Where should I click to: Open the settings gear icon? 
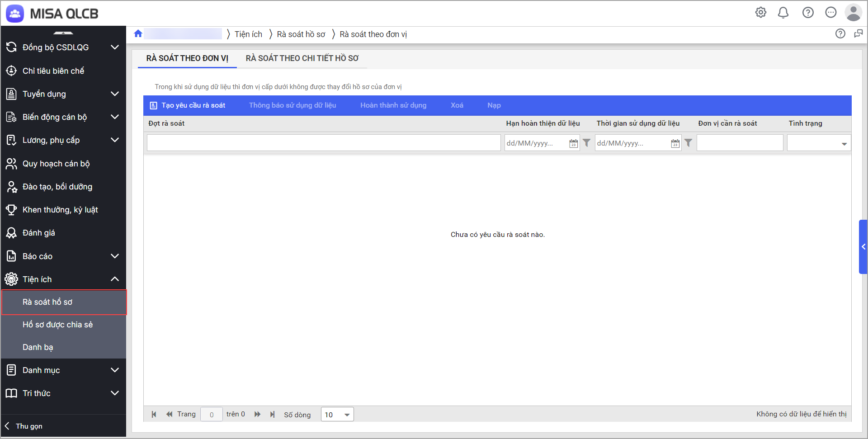[x=761, y=13]
